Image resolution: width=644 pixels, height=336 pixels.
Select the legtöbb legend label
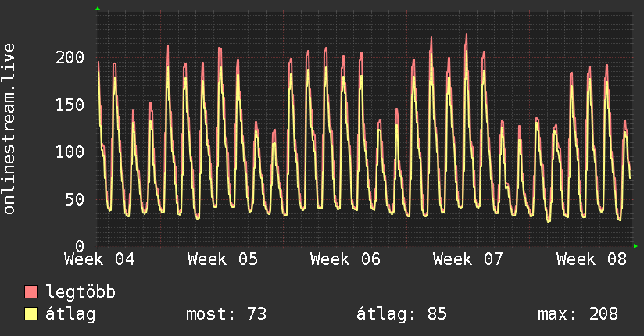click(x=80, y=292)
